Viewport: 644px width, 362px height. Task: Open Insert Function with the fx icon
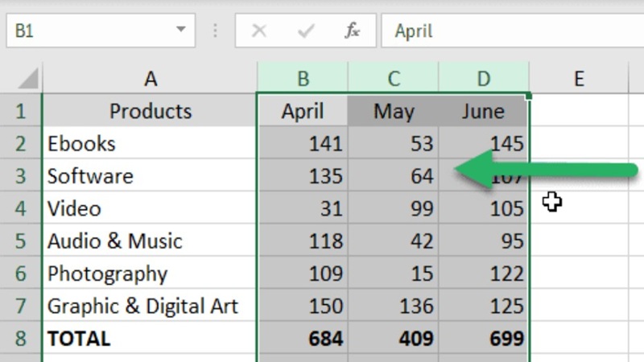point(353,31)
